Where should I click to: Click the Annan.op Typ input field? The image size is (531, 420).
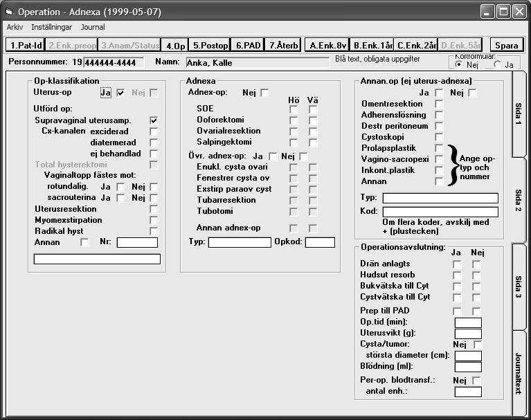click(440, 198)
